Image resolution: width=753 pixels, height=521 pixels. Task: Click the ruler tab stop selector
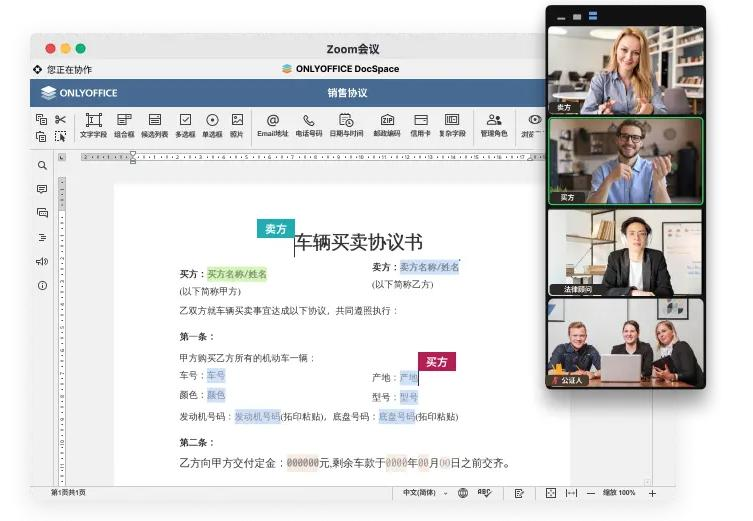(x=61, y=157)
